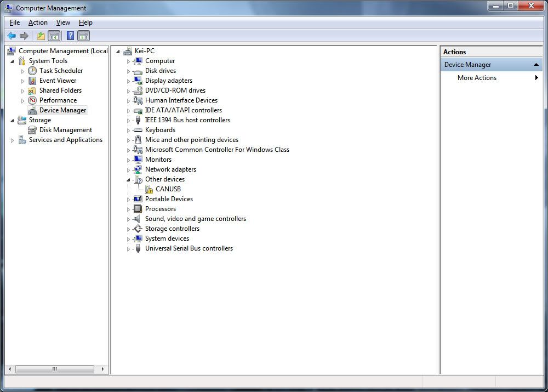Click the Portable Devices icon

click(x=139, y=199)
